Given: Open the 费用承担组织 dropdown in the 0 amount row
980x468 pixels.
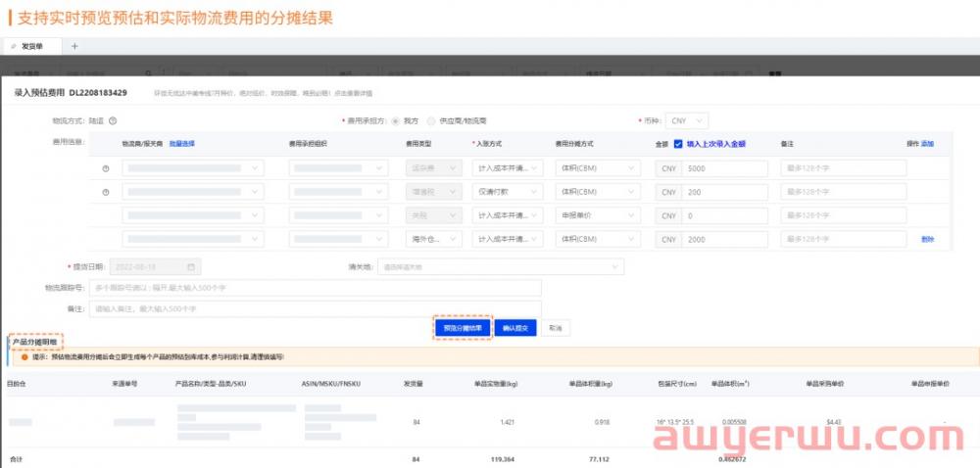Looking at the screenshot, I should [338, 215].
